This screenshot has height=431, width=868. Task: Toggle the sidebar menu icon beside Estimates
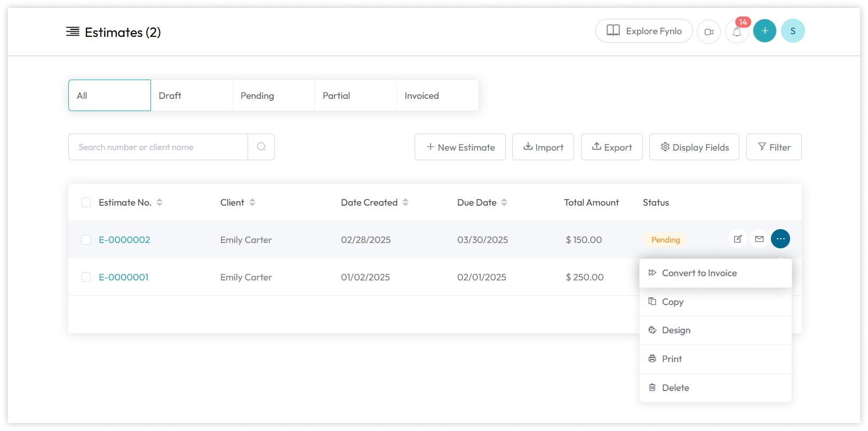(73, 32)
